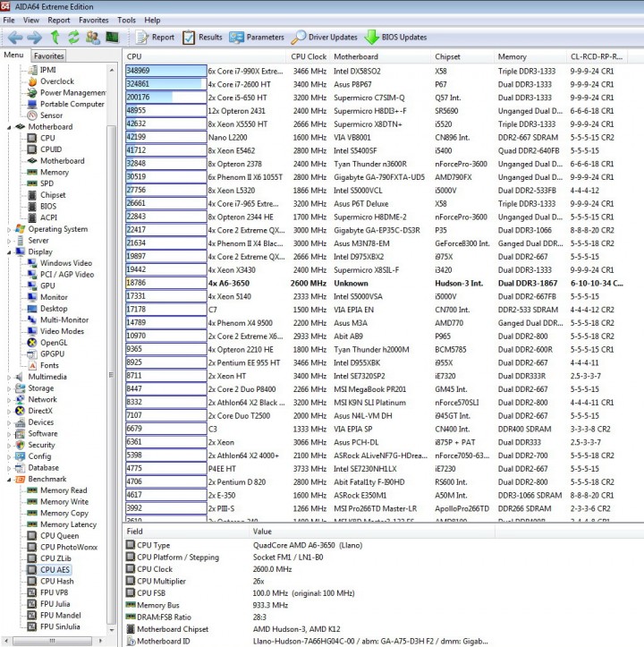Viewport: 644px width, 647px height.
Task: Open benchmark Parameters
Action: (x=257, y=37)
